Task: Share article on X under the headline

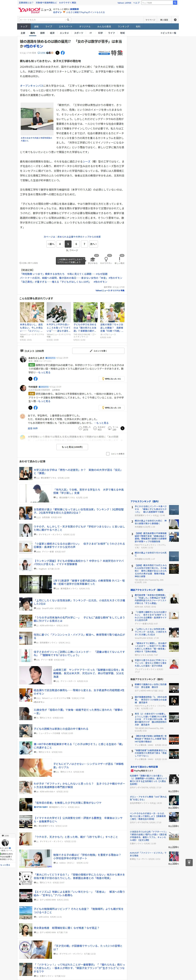Action: 57,53
